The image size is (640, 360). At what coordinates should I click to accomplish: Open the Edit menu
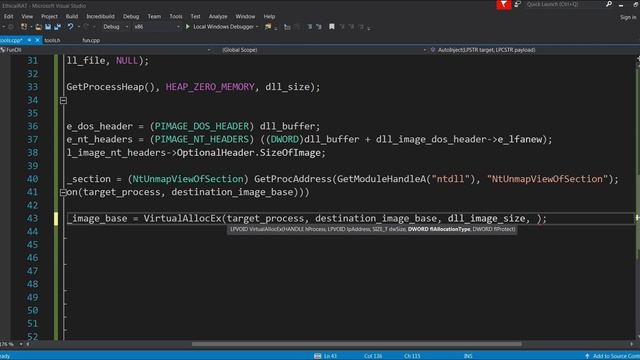click(x=8, y=16)
